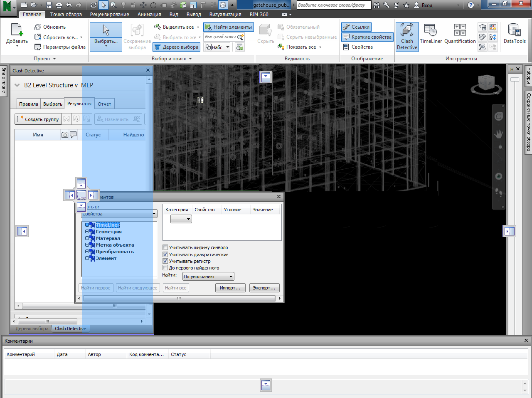Click the keyword search input field
This screenshot has height=398, width=532.
coord(334,5)
